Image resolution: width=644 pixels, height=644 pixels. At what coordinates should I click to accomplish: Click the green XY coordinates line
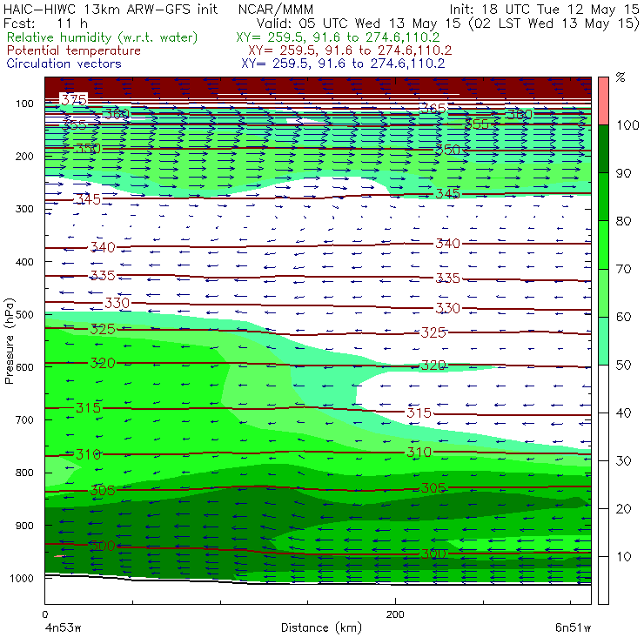pos(338,37)
